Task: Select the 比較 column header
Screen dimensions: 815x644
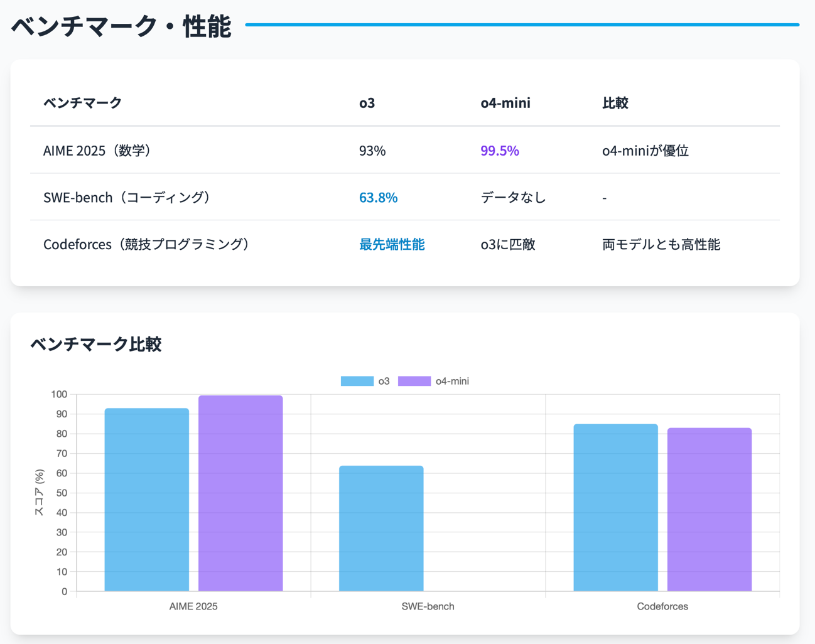Action: pos(615,103)
